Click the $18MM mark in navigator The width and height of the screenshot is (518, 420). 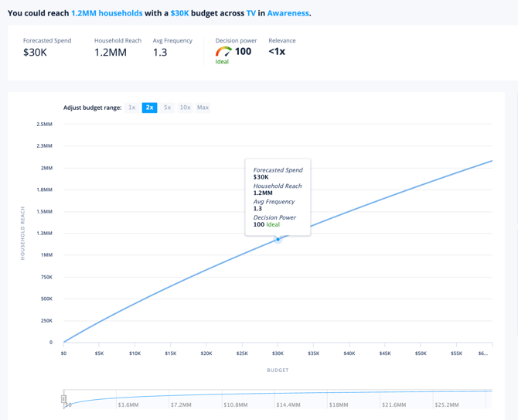click(339, 405)
